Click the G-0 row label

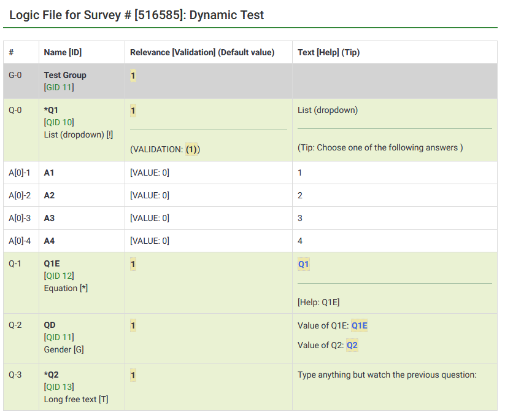click(x=15, y=75)
